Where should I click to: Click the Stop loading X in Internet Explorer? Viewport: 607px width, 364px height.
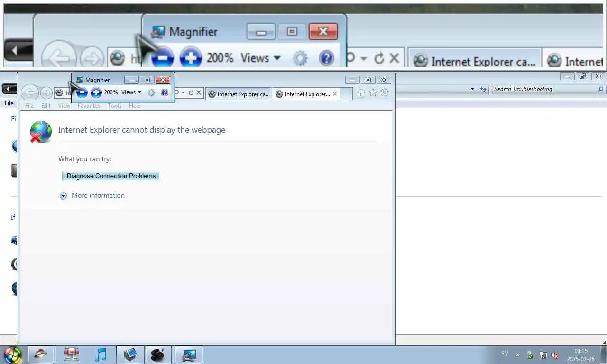[x=199, y=93]
